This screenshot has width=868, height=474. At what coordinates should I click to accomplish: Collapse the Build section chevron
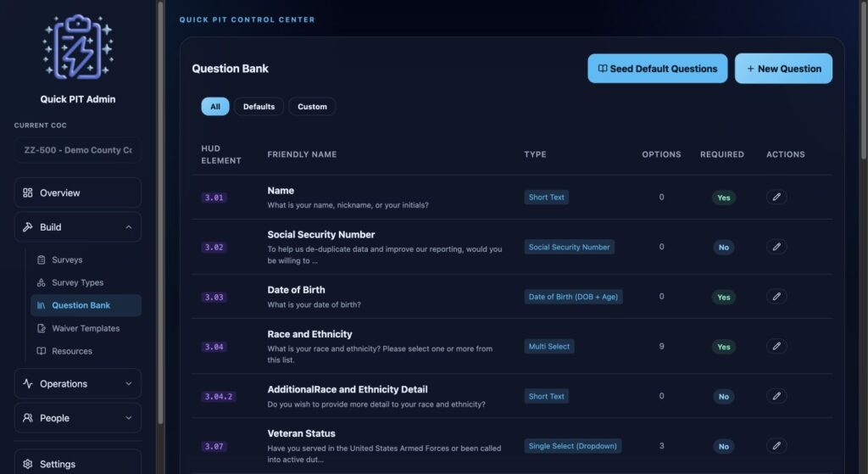pos(129,227)
